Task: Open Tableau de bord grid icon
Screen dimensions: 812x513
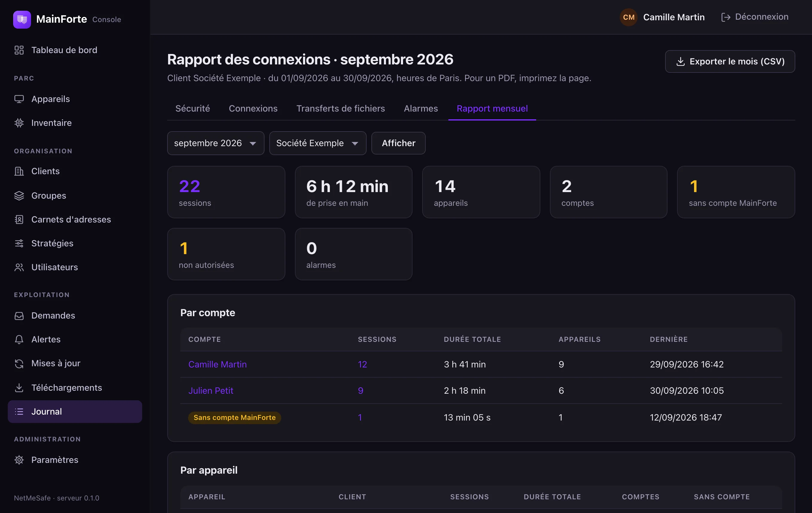Action: (19, 50)
